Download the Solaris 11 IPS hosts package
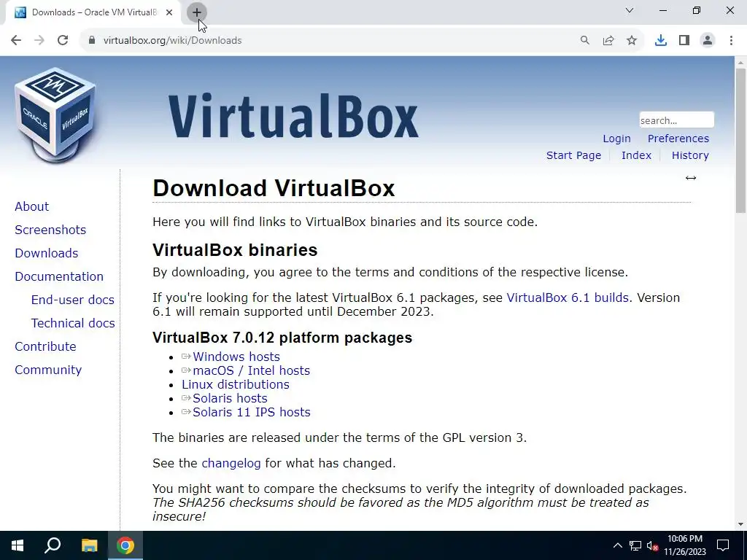The width and height of the screenshot is (747, 560). click(x=251, y=412)
